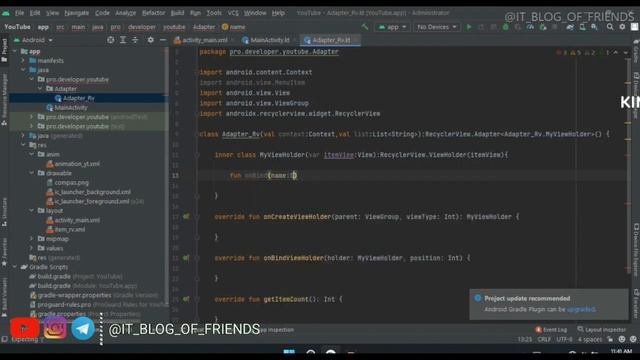Click override gutter icon for onBindViewHolder
640x360 pixels.
pos(186,258)
